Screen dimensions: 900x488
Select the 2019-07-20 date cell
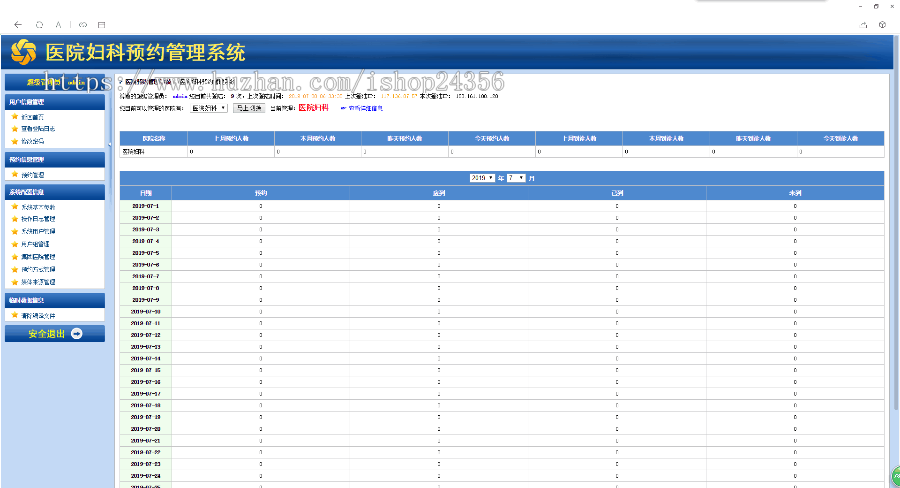(146, 429)
